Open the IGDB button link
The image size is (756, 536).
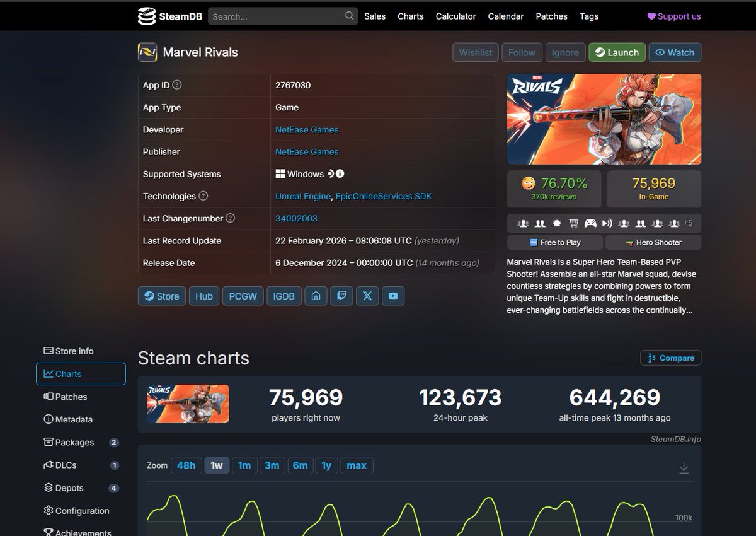[284, 296]
